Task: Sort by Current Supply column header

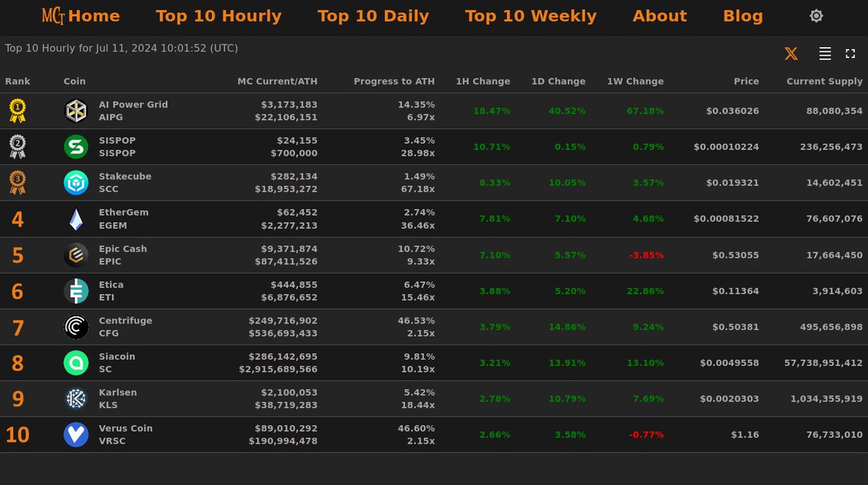Action: pyautogui.click(x=825, y=81)
